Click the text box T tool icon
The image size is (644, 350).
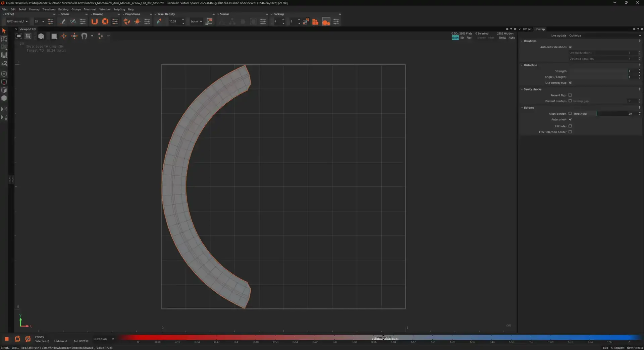point(4,39)
